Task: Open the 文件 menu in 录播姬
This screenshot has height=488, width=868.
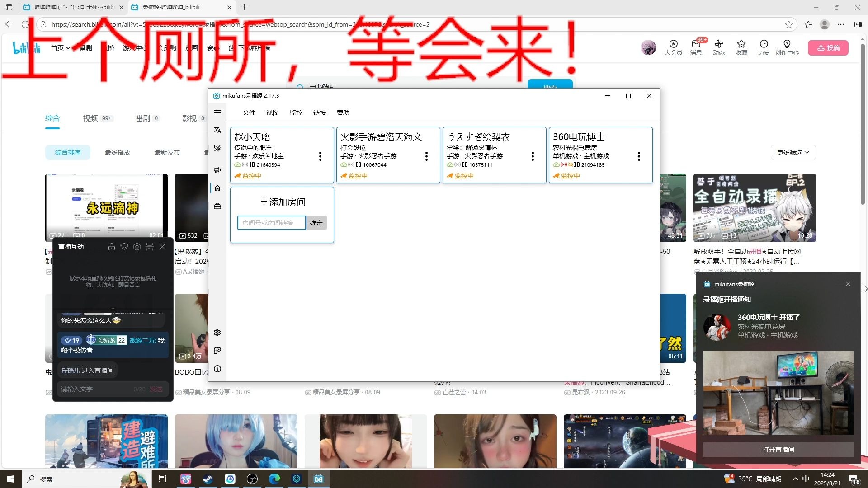Action: (x=249, y=113)
